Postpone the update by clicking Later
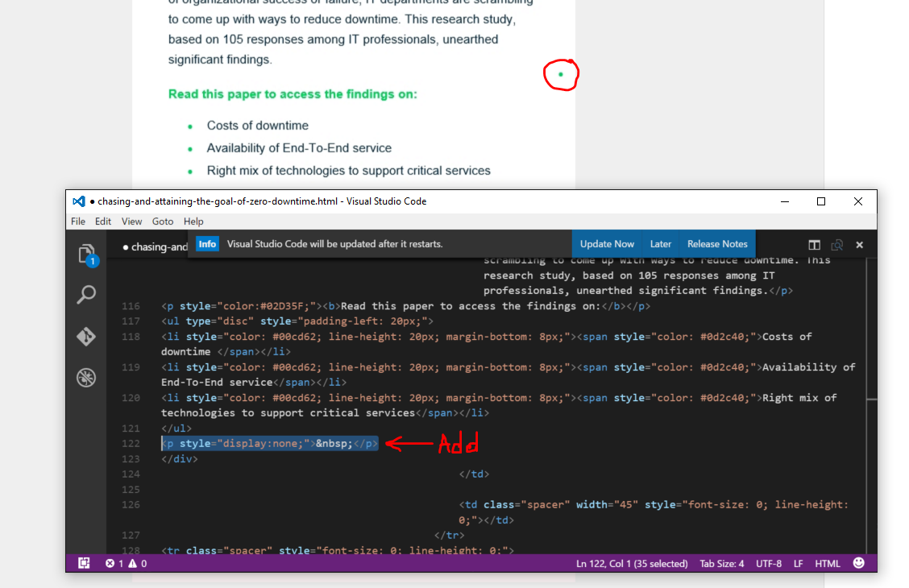Image resolution: width=909 pixels, height=588 pixels. [x=661, y=244]
